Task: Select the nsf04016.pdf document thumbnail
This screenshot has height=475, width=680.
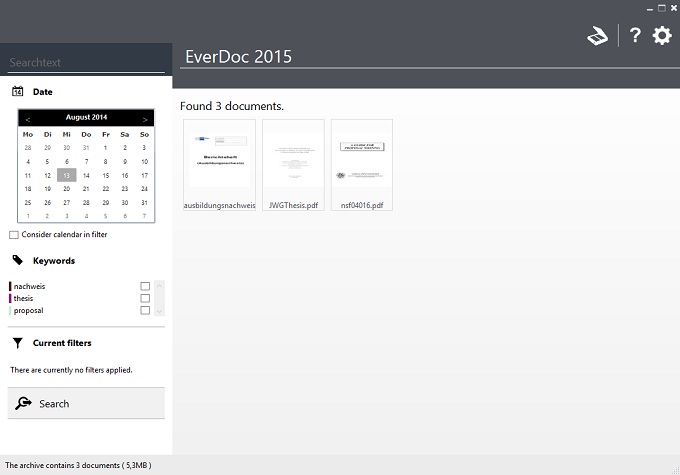Action: [361, 160]
